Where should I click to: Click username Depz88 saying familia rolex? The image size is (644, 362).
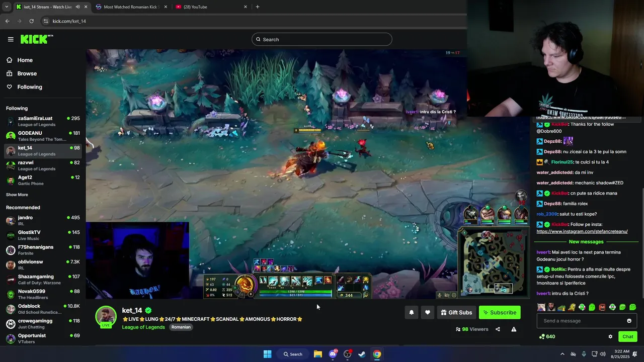click(552, 204)
